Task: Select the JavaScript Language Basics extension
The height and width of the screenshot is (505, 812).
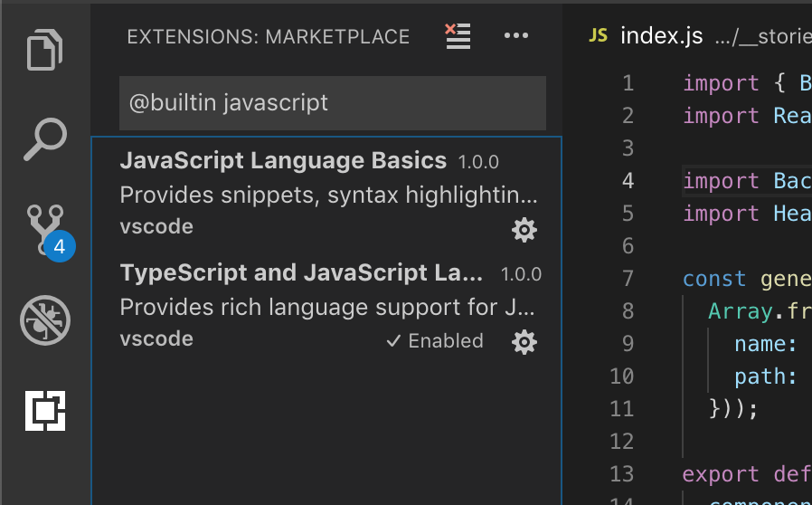Action: (x=283, y=161)
